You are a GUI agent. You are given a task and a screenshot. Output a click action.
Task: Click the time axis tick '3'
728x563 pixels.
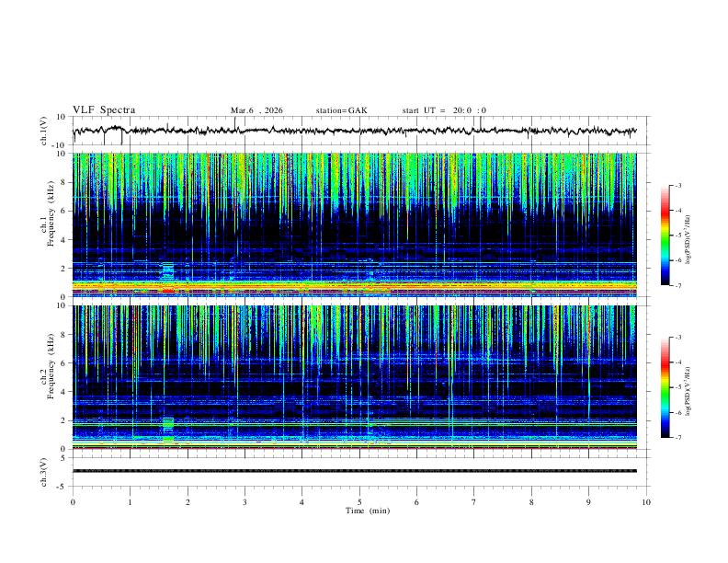click(x=245, y=502)
